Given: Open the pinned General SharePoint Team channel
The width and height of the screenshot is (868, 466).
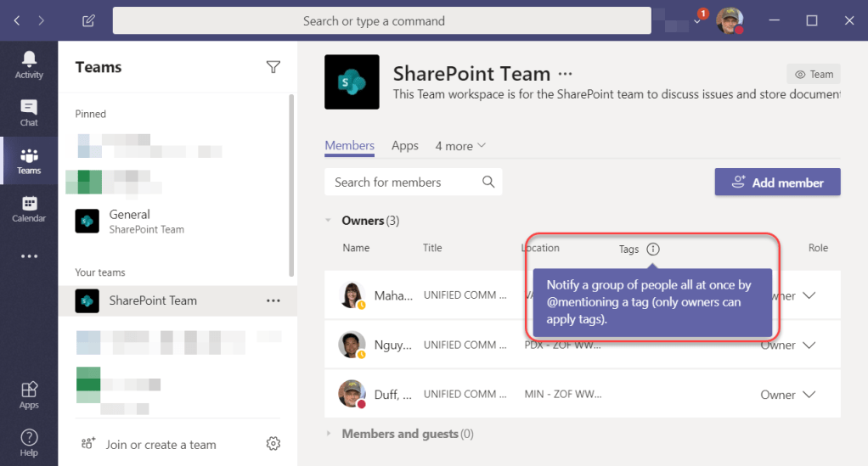Looking at the screenshot, I should pos(178,222).
